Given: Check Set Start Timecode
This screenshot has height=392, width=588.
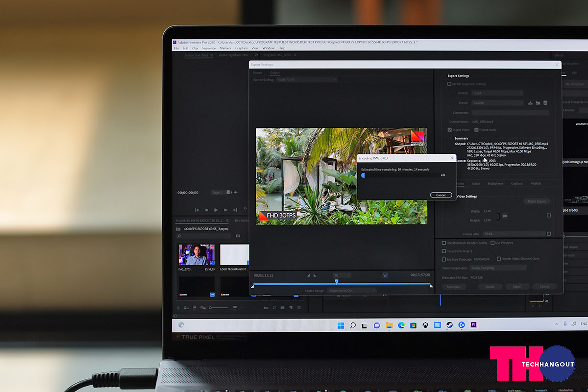Looking at the screenshot, I should tap(444, 259).
